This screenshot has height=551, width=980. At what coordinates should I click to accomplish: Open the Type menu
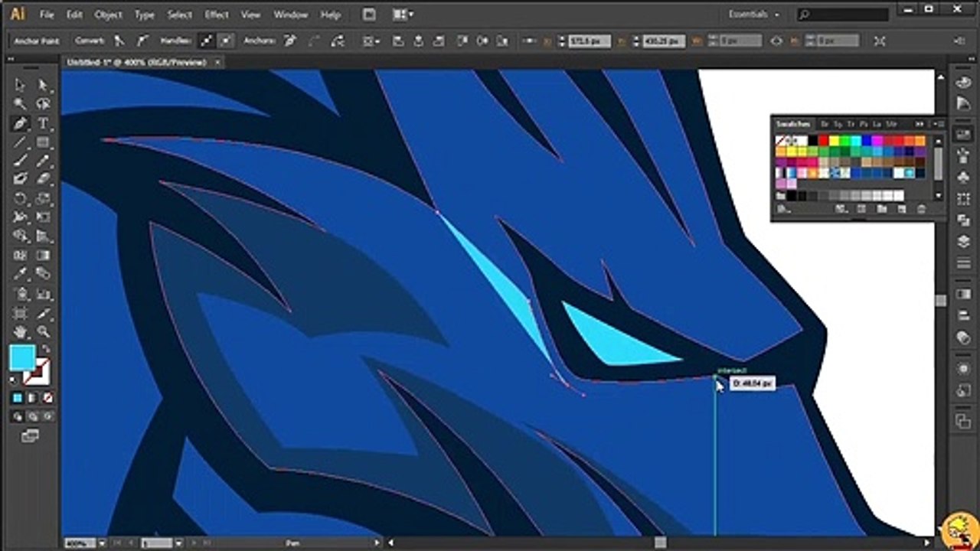tap(145, 15)
